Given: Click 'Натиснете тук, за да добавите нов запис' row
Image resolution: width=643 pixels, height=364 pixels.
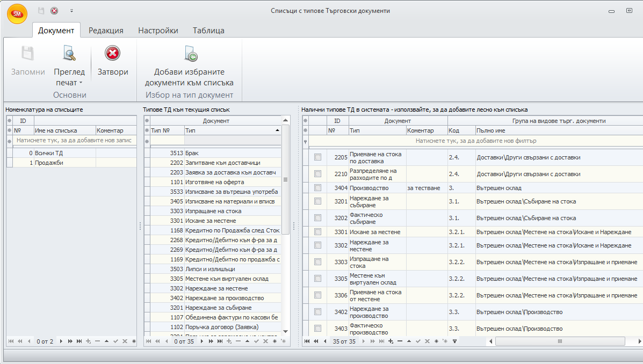Looking at the screenshot, I should (x=74, y=140).
